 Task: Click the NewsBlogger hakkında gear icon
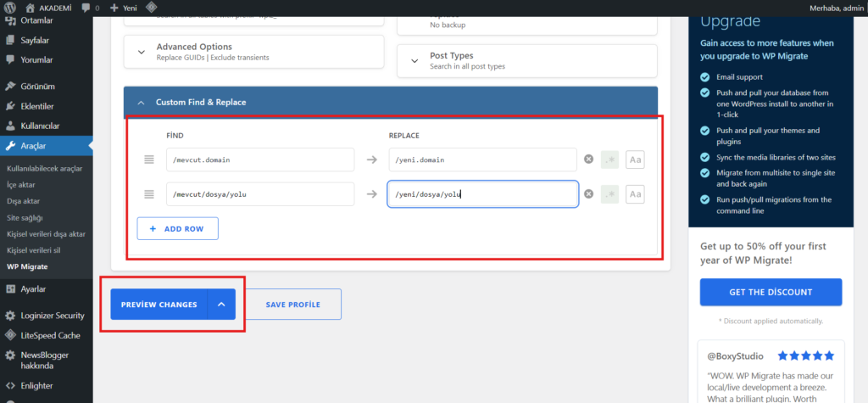coord(10,355)
